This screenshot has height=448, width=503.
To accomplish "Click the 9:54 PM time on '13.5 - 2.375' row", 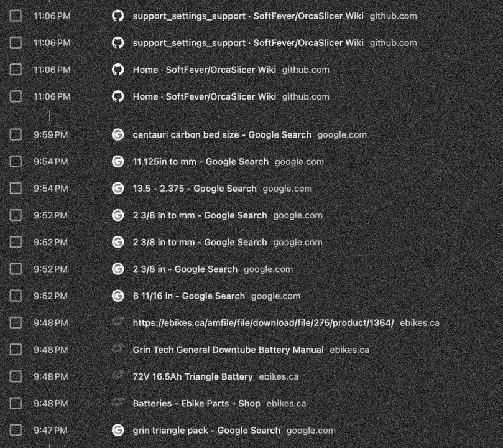I will (51, 189).
